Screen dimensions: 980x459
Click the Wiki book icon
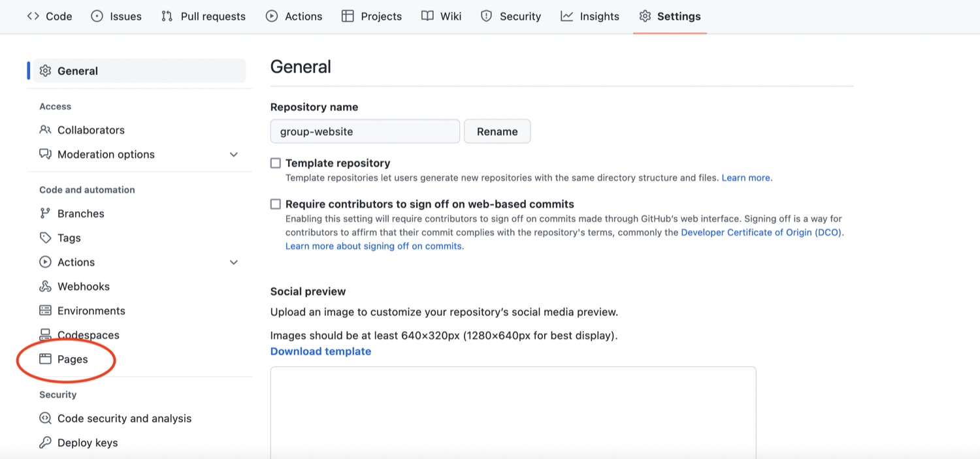pos(427,16)
